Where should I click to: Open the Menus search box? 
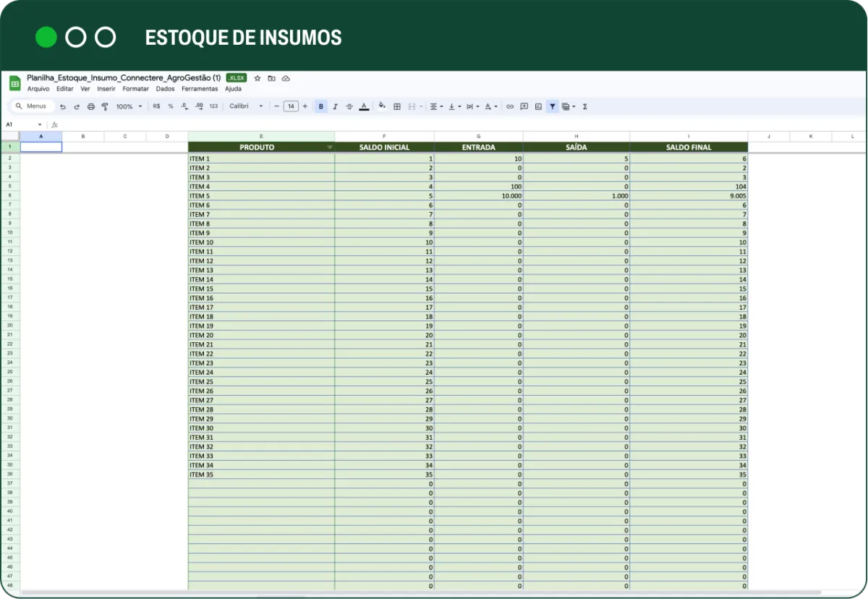(33, 106)
